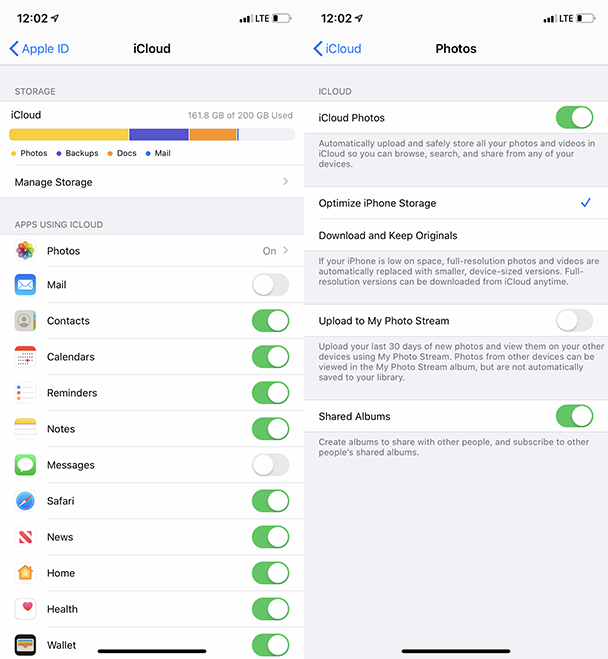Select Download and Keep Originals

pyautogui.click(x=456, y=235)
